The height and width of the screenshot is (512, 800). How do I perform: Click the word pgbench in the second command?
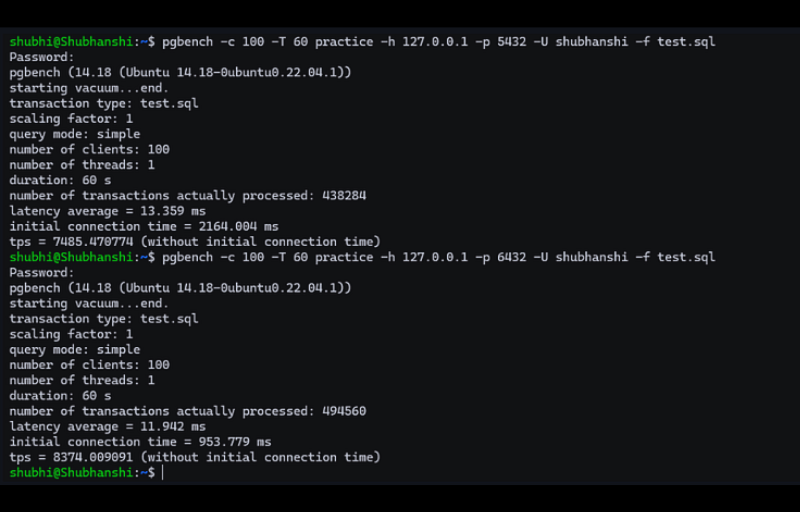187,257
